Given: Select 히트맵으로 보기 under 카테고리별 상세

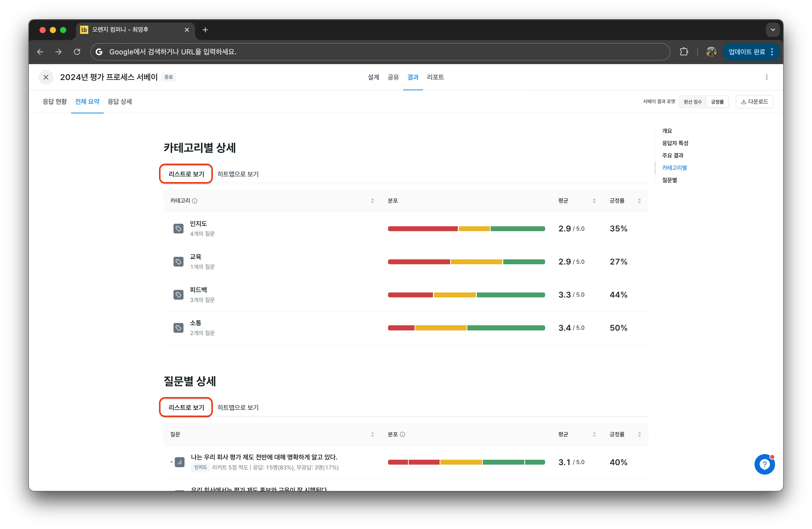Looking at the screenshot, I should (238, 174).
